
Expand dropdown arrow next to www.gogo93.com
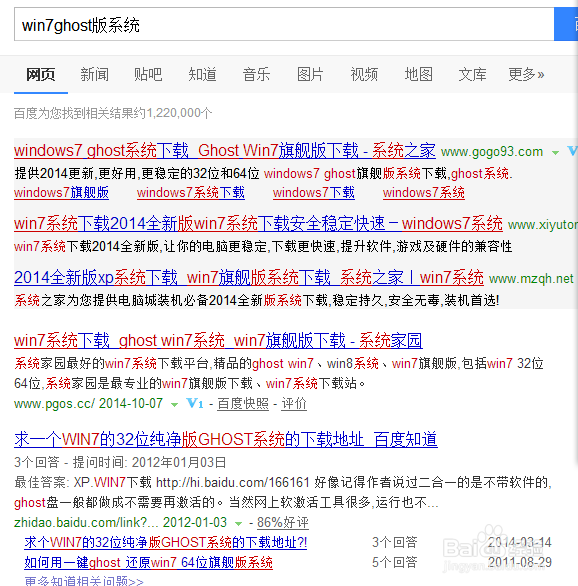pos(556,152)
